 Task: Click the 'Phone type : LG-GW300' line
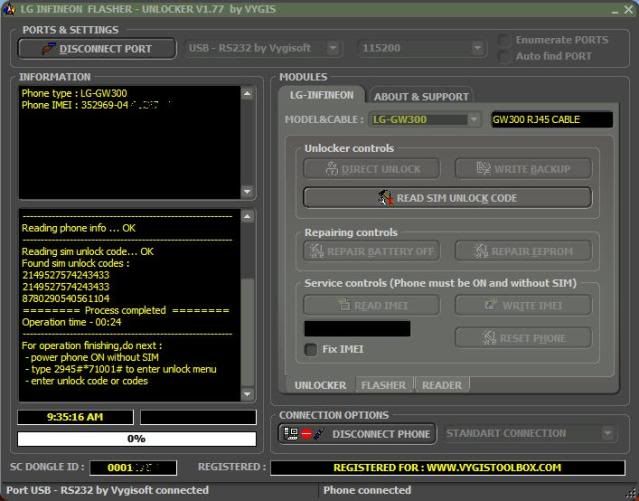74,93
